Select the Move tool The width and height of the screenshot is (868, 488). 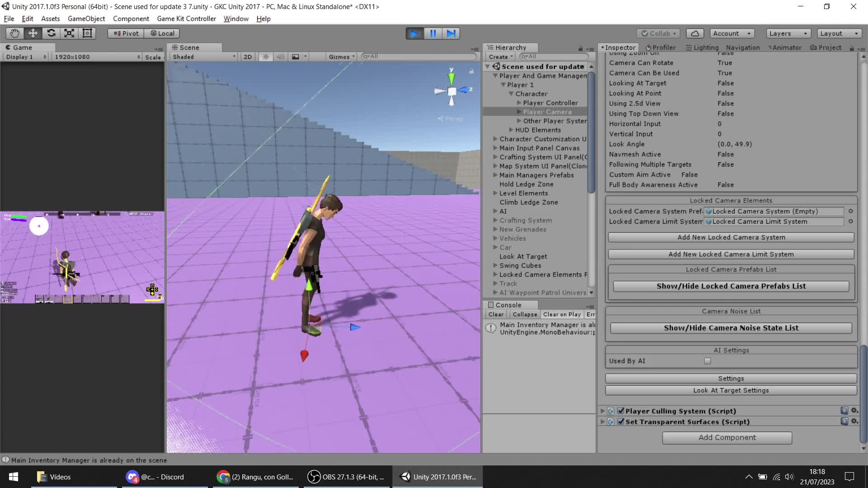coord(33,33)
